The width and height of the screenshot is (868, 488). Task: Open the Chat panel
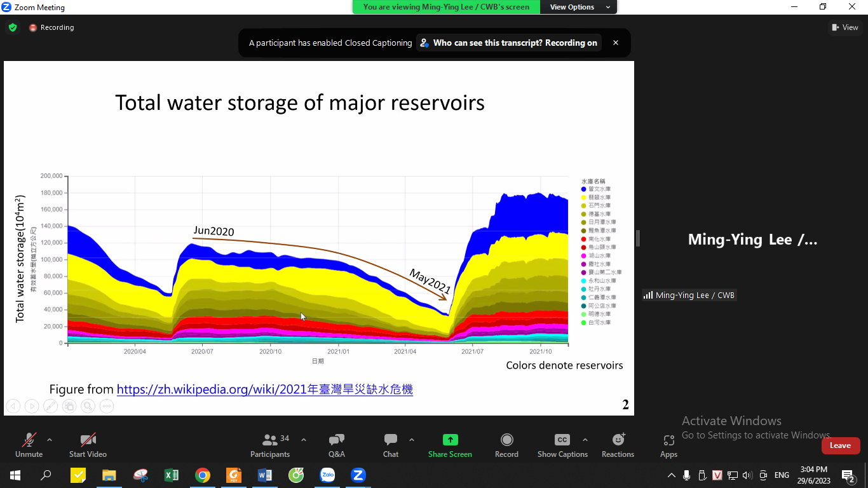coord(391,445)
